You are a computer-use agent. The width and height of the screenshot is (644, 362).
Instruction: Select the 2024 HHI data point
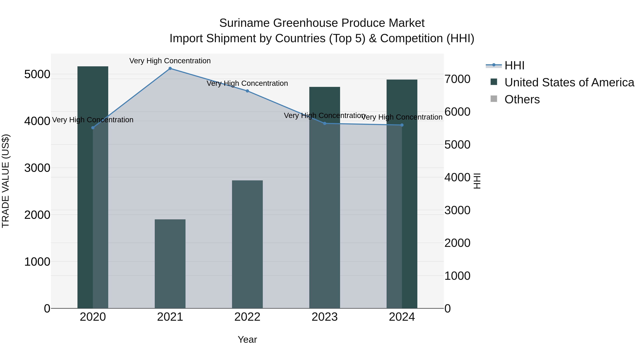click(402, 125)
